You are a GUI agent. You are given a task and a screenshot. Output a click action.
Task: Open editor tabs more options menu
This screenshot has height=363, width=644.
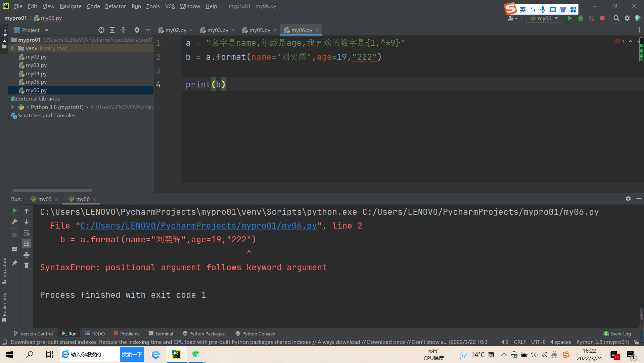pos(639,30)
